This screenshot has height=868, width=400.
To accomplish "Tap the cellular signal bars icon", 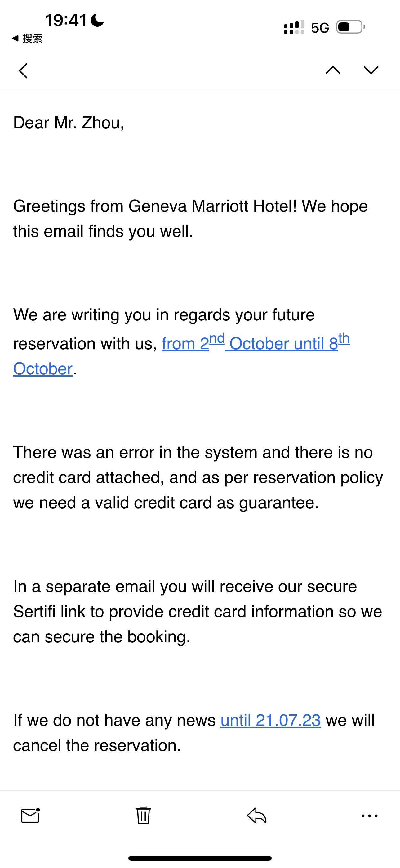I will click(294, 27).
